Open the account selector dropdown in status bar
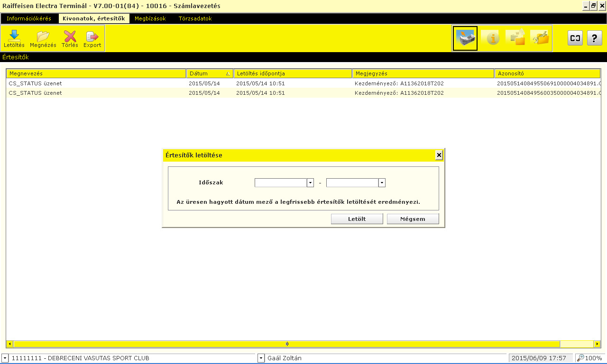Screen dimensions: 607x364 [x=5, y=358]
